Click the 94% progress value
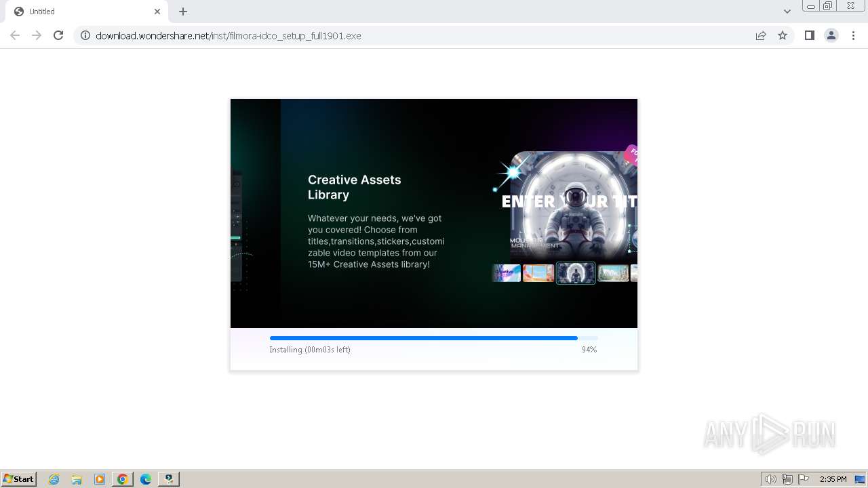Image resolution: width=868 pixels, height=488 pixels. coord(589,350)
